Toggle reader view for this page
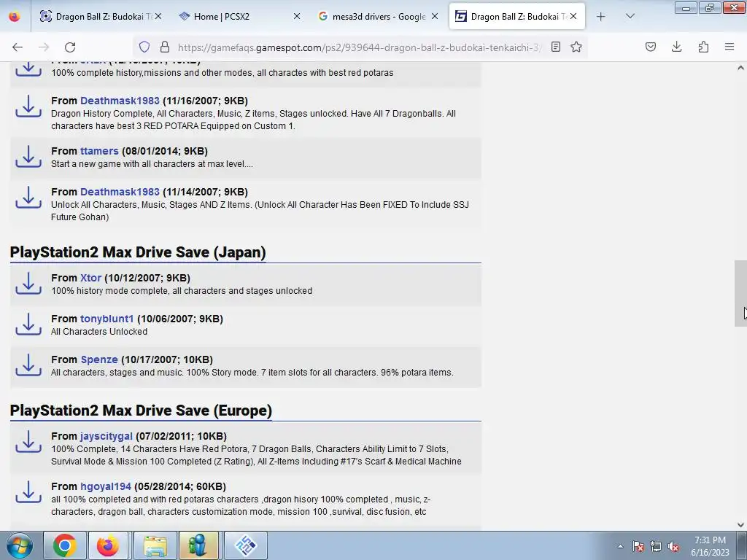747x560 pixels. click(x=555, y=47)
